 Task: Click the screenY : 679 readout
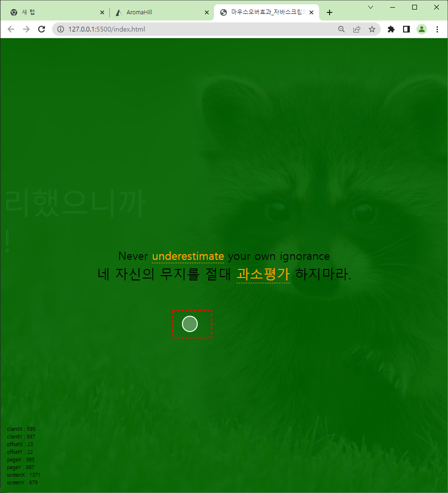(x=22, y=482)
